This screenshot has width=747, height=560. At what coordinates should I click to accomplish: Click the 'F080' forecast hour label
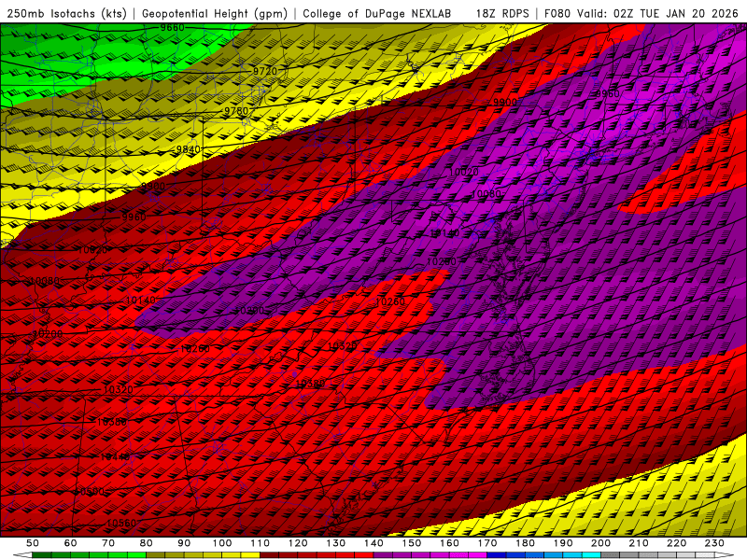click(x=557, y=13)
